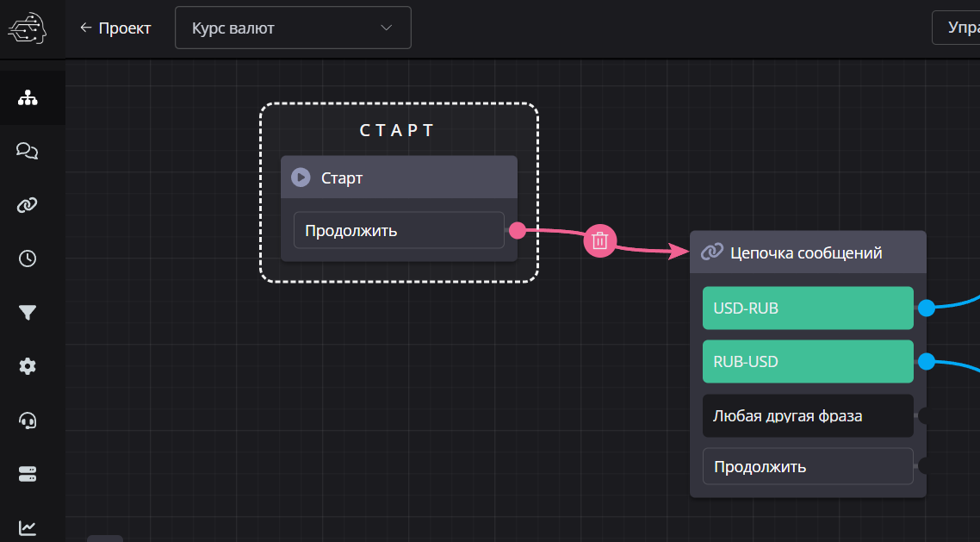Go back via Проект link
This screenshot has width=980, height=542.
click(115, 28)
